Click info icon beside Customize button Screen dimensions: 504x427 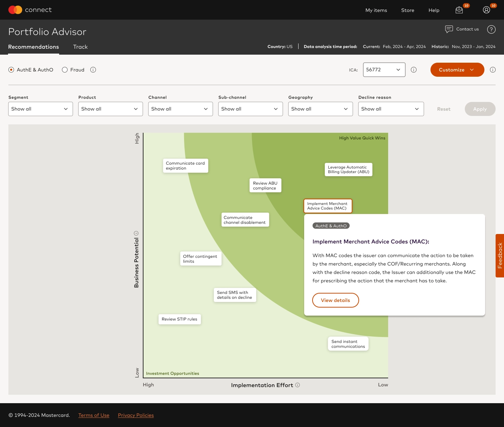pos(493,70)
